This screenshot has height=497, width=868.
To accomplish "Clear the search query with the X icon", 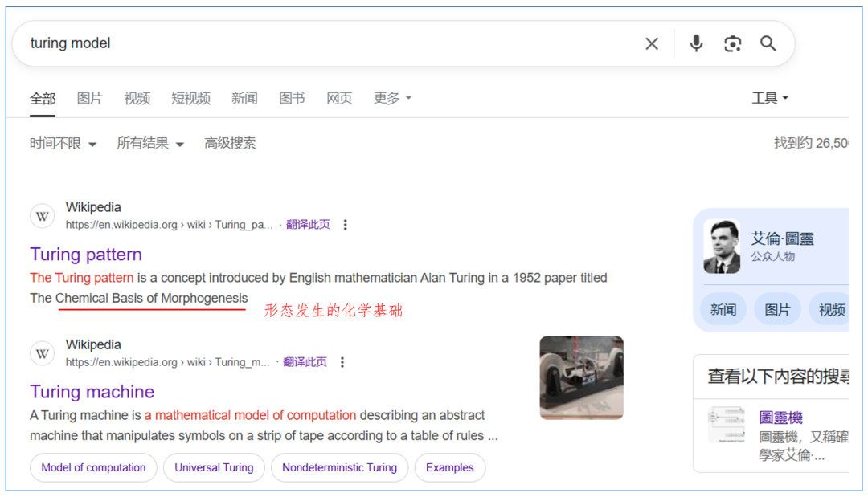I will coord(652,43).
